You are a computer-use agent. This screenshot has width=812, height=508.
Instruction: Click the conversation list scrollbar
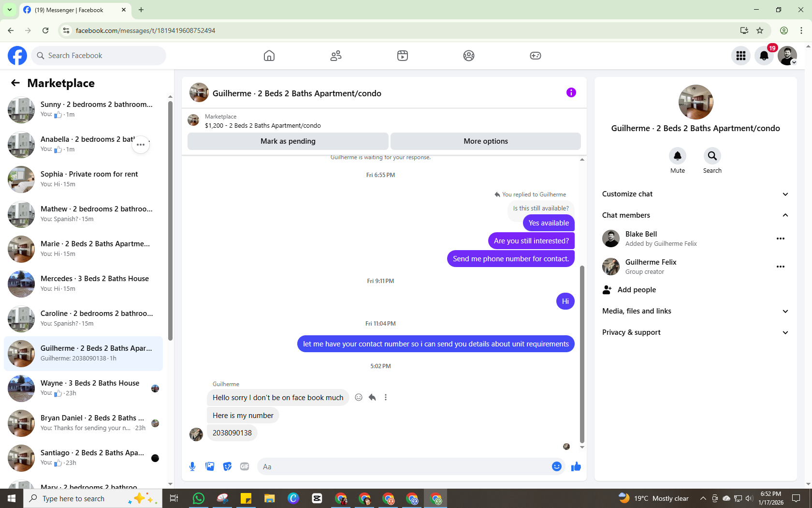tap(170, 221)
